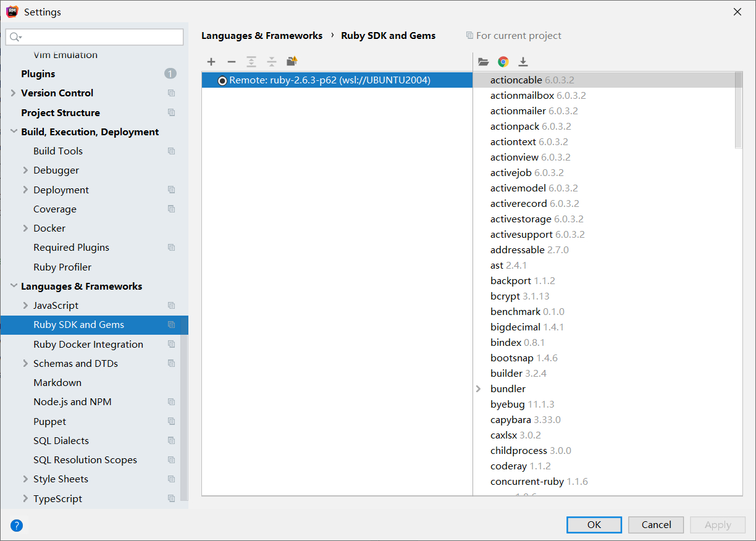756x541 pixels.
Task: Collapse the Languages & Frameworks section
Action: click(13, 287)
